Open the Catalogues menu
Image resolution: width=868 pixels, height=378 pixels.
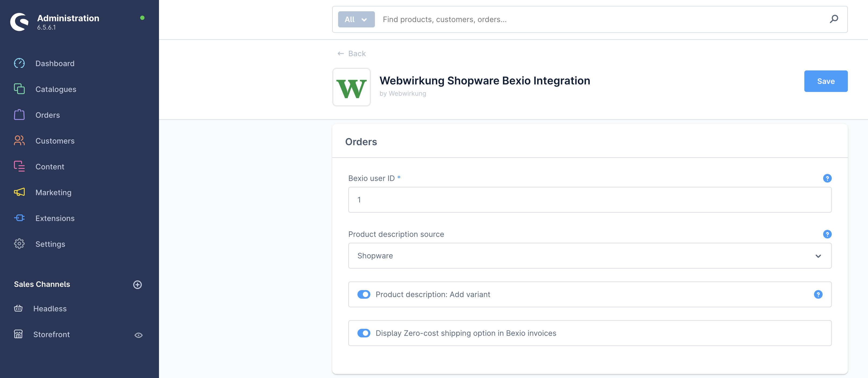(x=56, y=89)
